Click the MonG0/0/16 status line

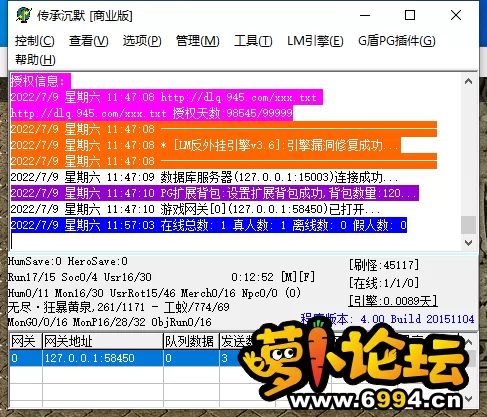[110, 322]
